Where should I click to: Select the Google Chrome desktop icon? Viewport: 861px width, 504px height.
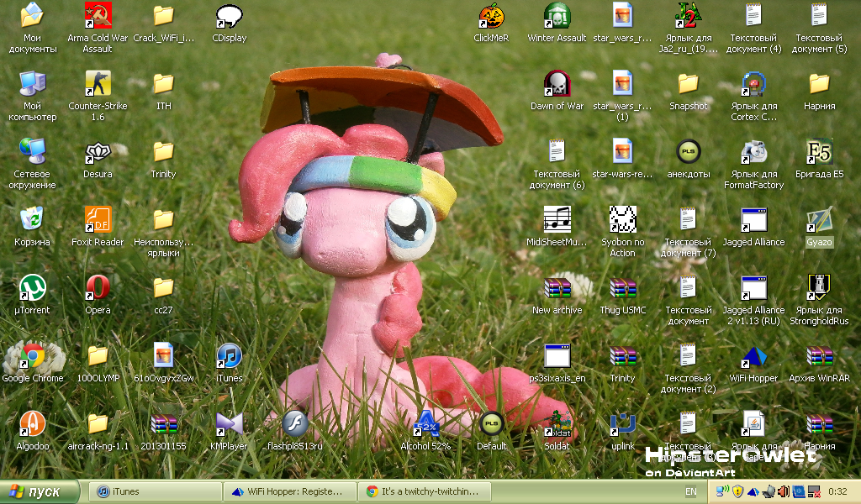33,355
